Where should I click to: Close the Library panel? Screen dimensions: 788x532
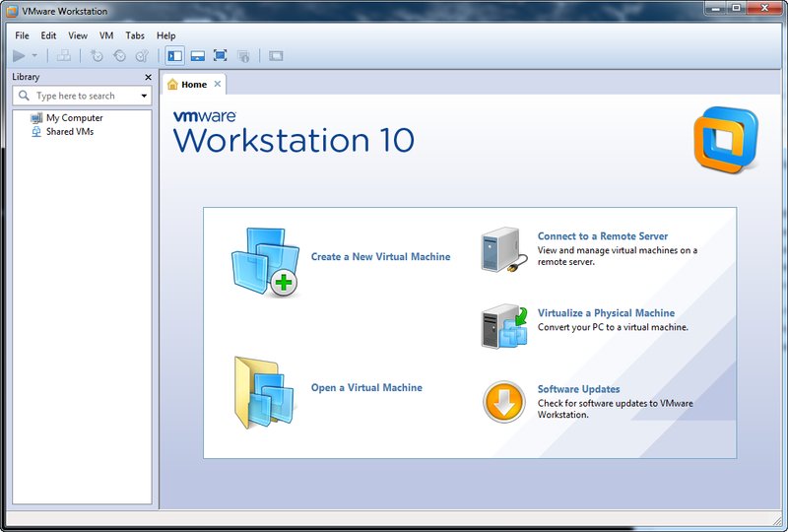pyautogui.click(x=148, y=77)
